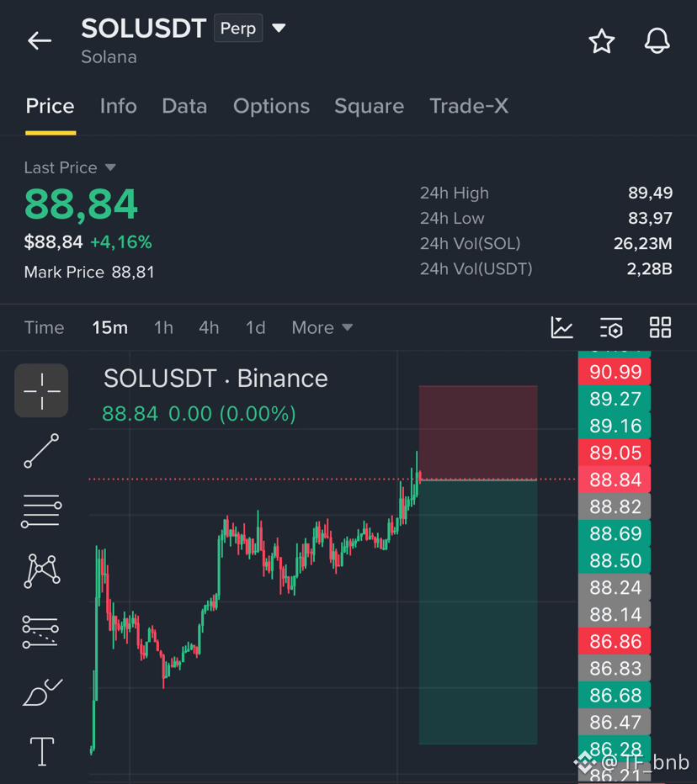
Task: Click the red 89.05 price label
Action: point(615,453)
